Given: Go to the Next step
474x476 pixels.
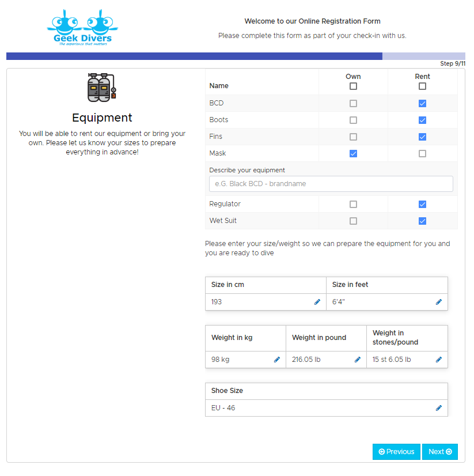Looking at the screenshot, I should pos(439,452).
